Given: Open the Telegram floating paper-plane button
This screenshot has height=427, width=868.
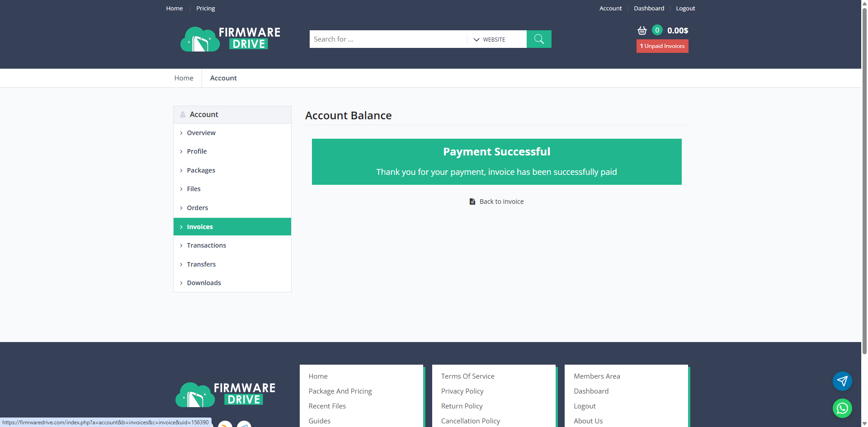Looking at the screenshot, I should coord(842,381).
